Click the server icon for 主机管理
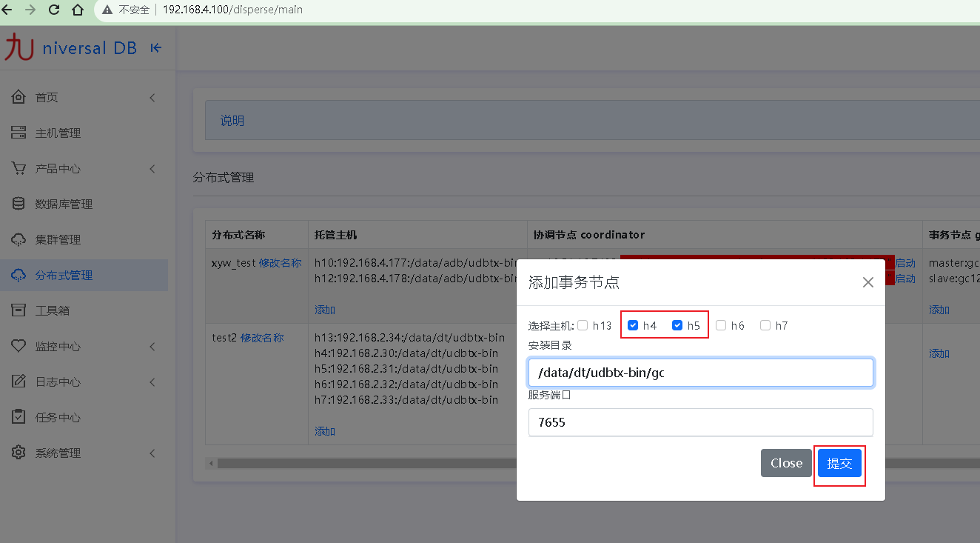The width and height of the screenshot is (980, 543). [19, 133]
